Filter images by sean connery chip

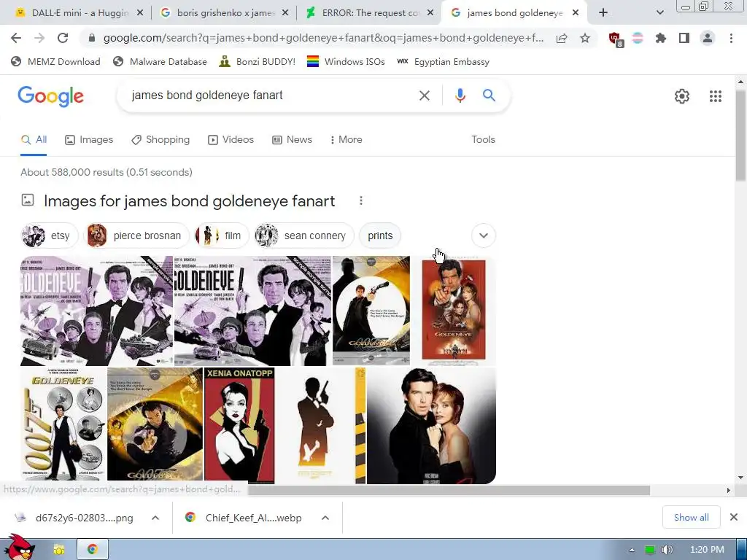(304, 236)
